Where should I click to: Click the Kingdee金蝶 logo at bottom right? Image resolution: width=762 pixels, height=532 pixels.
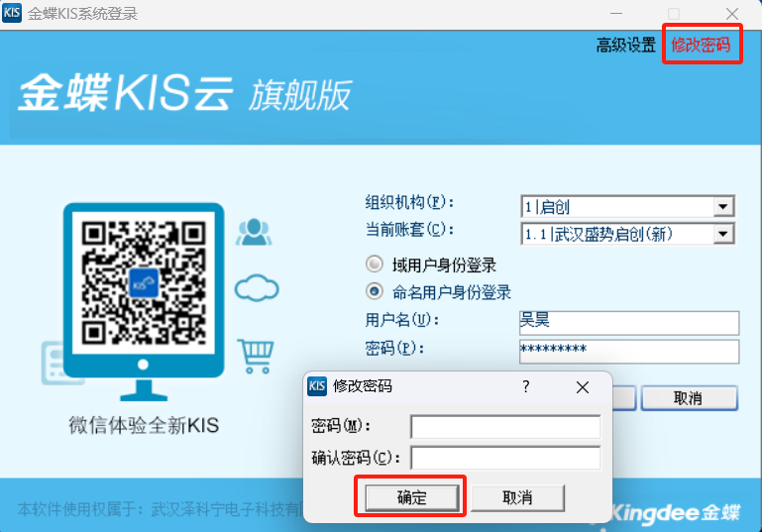[x=676, y=512]
